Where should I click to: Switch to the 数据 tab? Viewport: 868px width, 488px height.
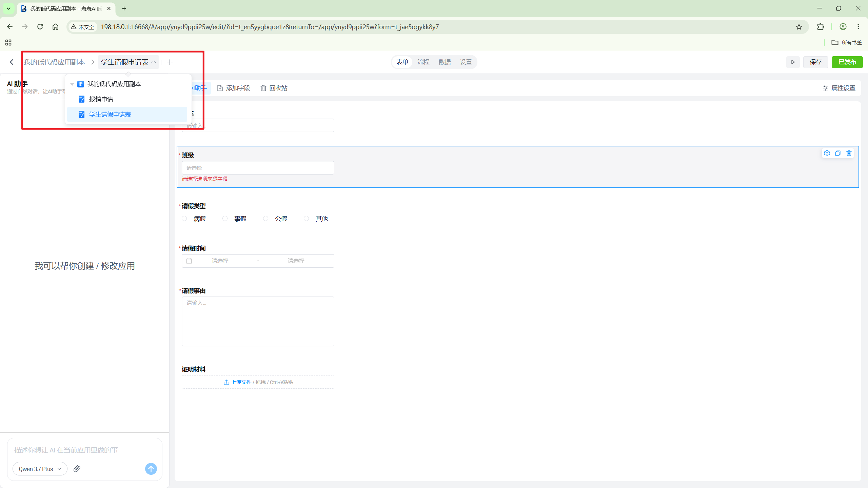(445, 62)
